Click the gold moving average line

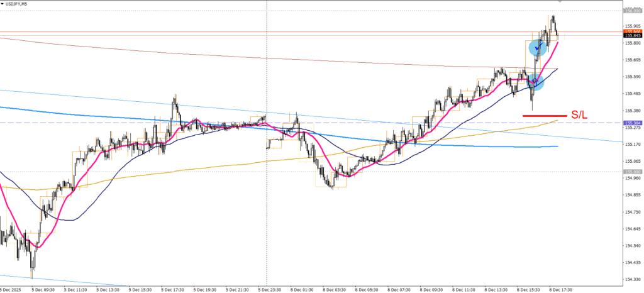(189, 166)
